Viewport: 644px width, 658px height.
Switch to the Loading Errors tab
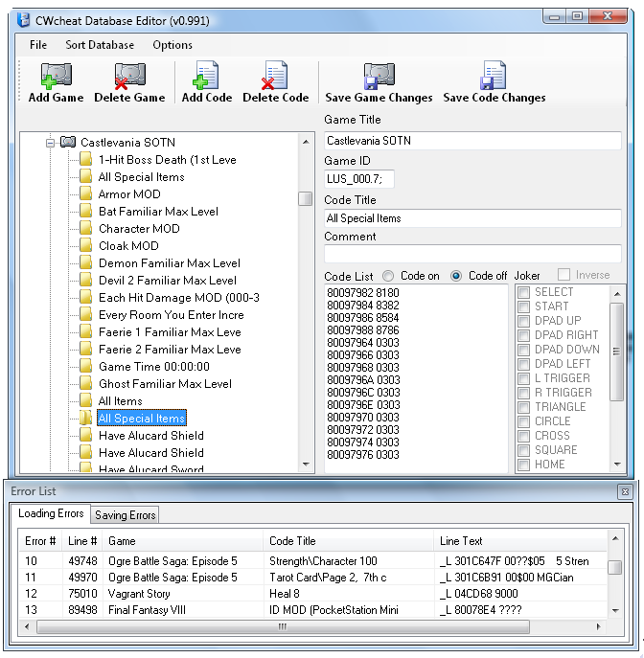point(51,513)
